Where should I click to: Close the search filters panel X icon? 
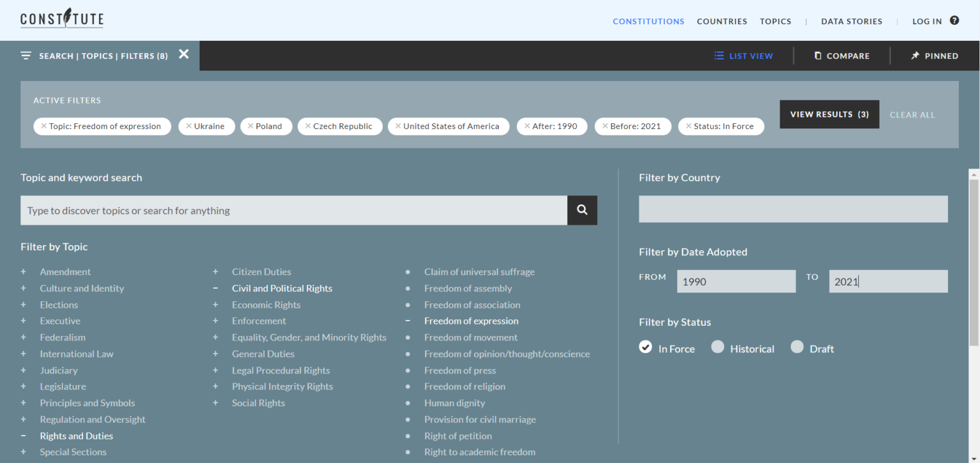point(184,55)
